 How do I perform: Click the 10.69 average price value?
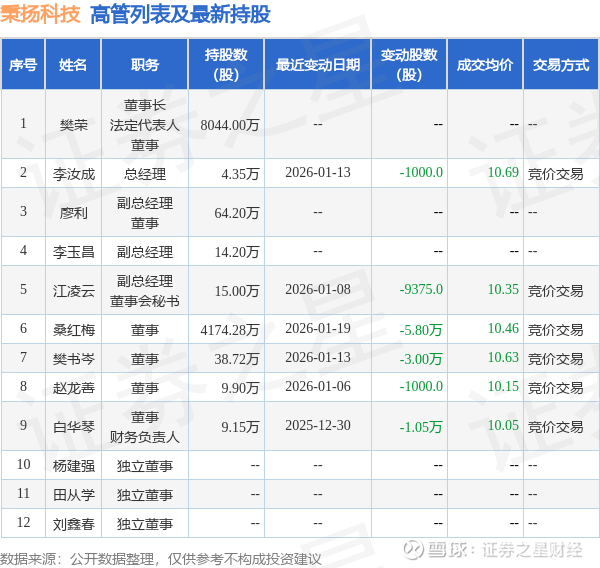tap(503, 173)
